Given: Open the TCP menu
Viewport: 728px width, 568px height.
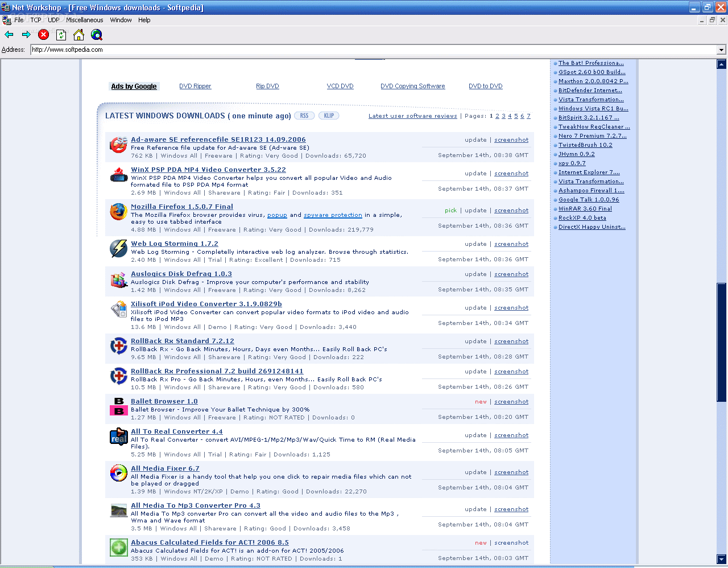Looking at the screenshot, I should [36, 20].
